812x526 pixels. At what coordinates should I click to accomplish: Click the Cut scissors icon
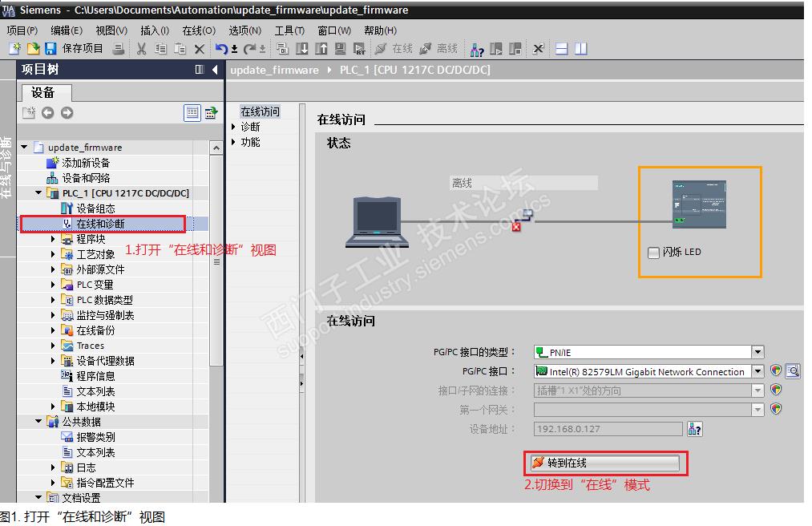click(141, 49)
